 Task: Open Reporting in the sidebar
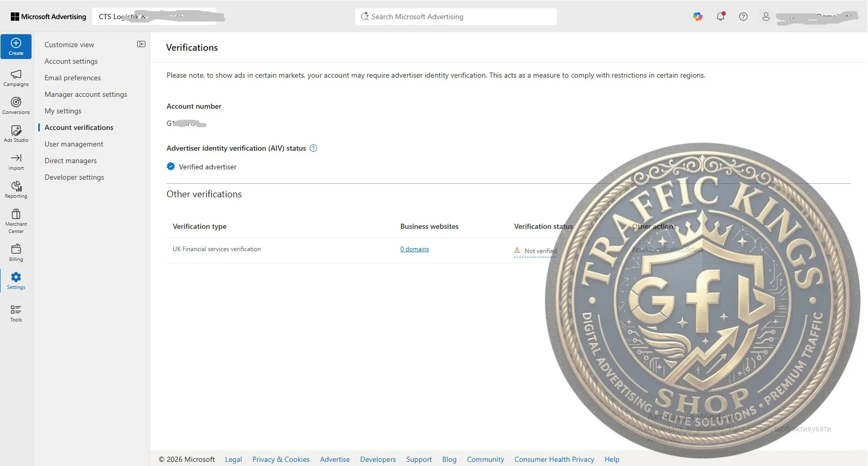pyautogui.click(x=16, y=190)
